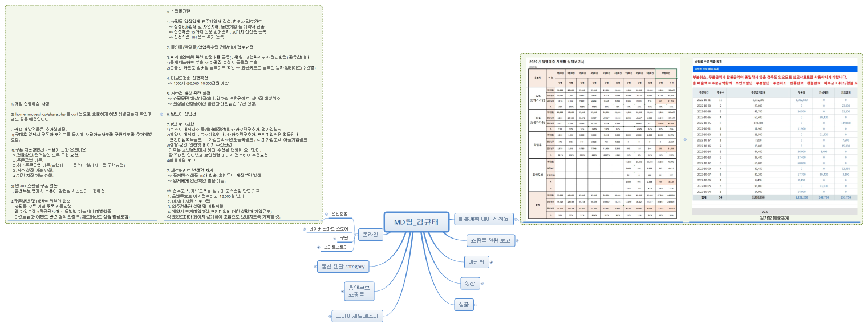868x327 pixels.
Task: Click the '1. 개발 진행예정 사항' note line
Action: 30,104
